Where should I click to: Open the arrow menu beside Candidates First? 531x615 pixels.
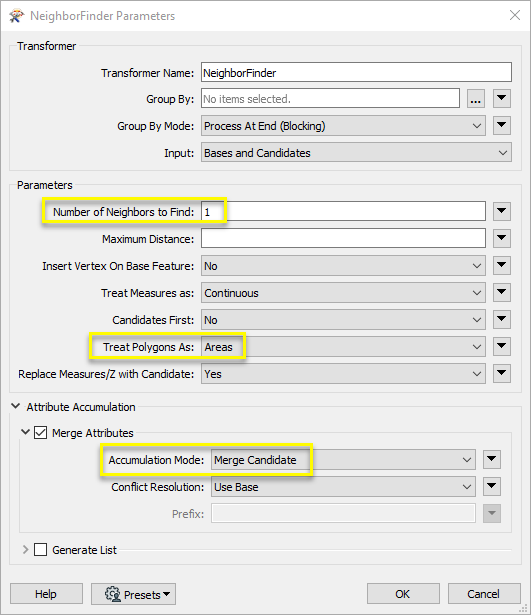click(x=502, y=320)
